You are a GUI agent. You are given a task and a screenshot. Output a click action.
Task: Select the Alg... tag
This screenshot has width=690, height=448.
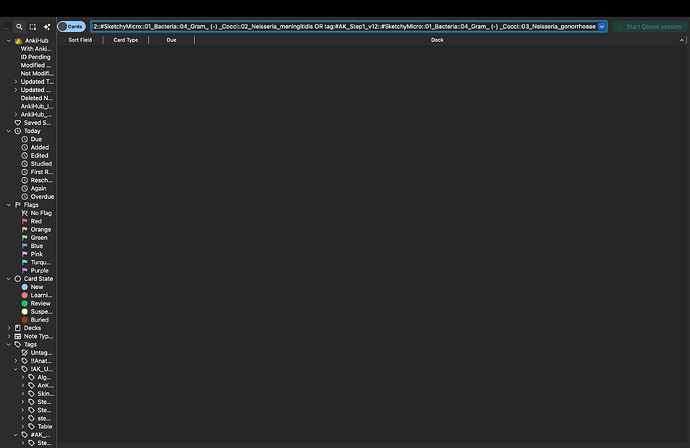[40, 377]
